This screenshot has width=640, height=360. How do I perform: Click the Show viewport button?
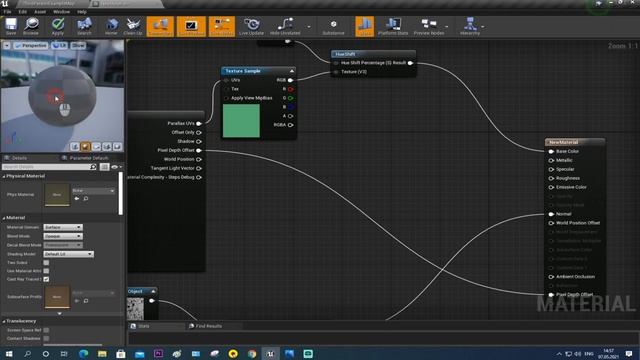pos(78,46)
